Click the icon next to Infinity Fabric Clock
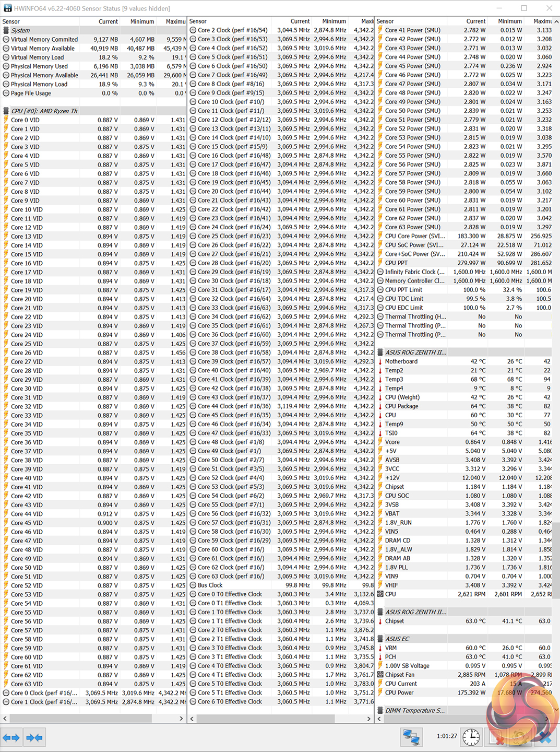 (x=380, y=272)
